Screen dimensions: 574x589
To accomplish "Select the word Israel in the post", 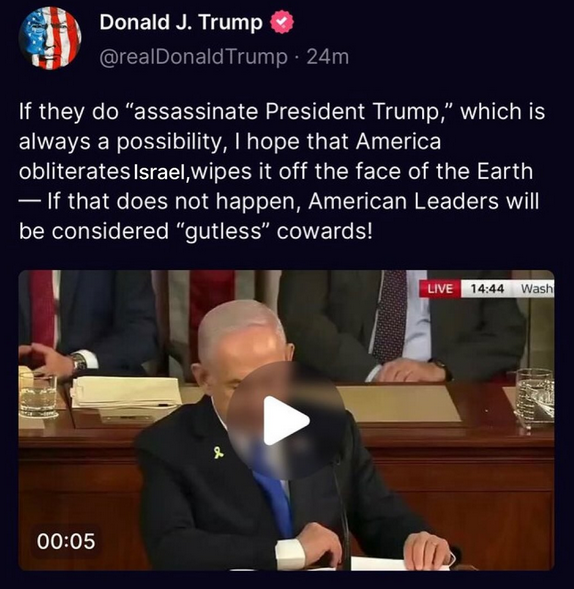I will pos(158,173).
